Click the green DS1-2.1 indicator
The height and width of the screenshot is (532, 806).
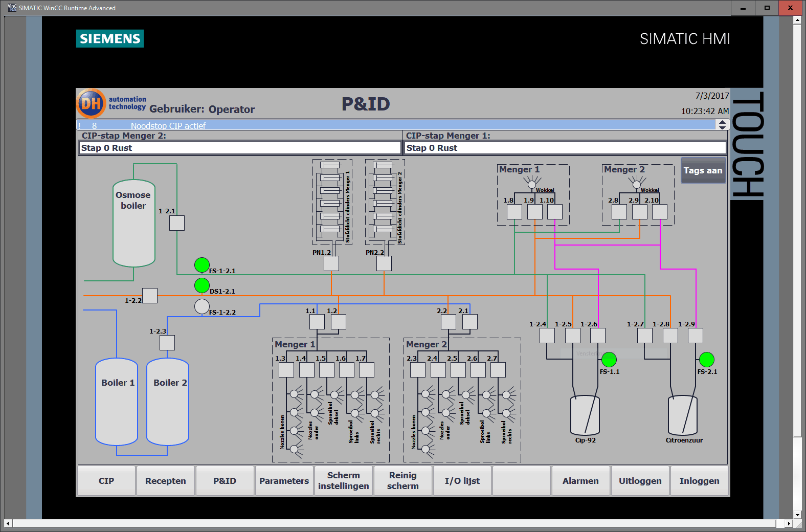click(202, 285)
